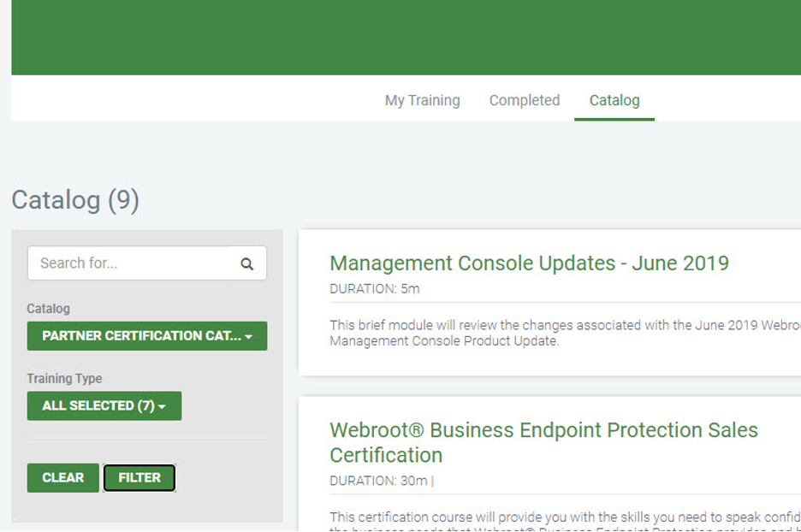Open the My Training tab

click(x=423, y=100)
